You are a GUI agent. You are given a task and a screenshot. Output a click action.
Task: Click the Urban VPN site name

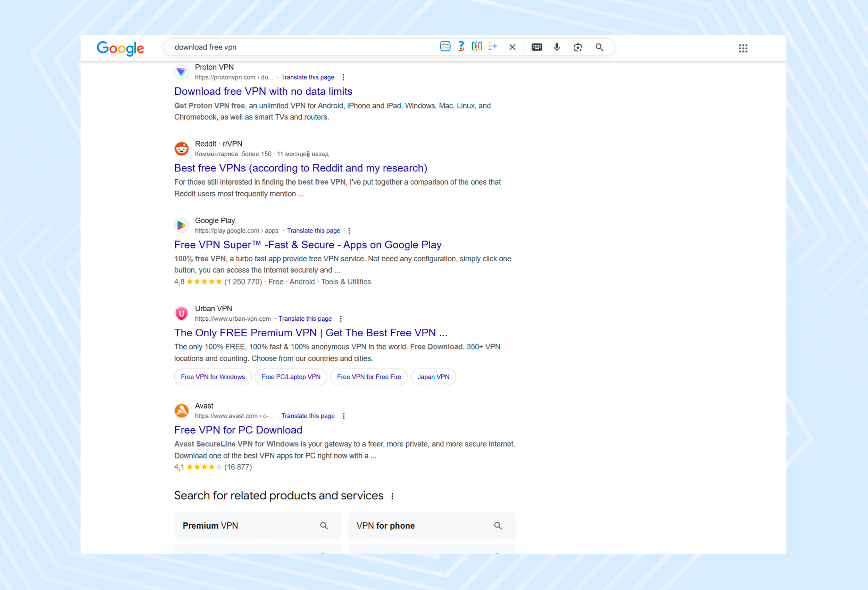point(213,309)
